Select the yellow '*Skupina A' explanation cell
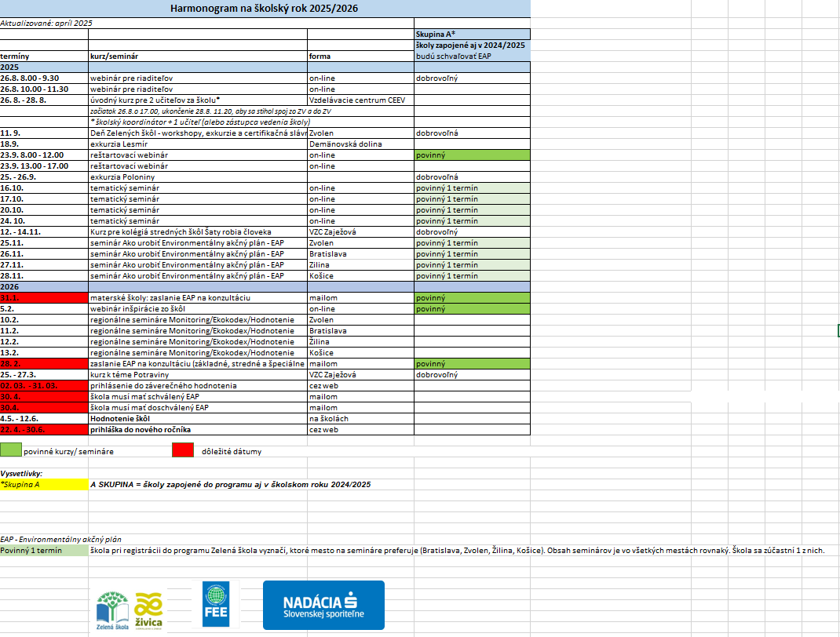The image size is (840, 637). [44, 485]
